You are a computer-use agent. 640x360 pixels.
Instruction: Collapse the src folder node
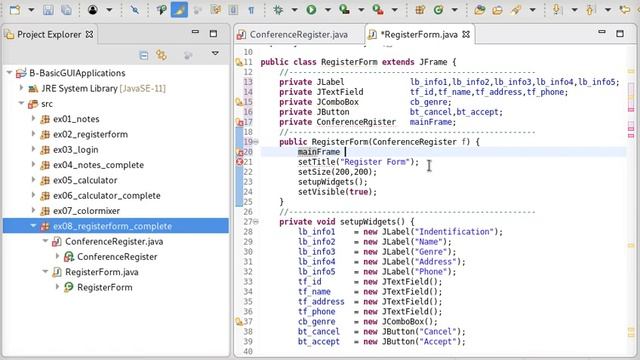pos(21,104)
